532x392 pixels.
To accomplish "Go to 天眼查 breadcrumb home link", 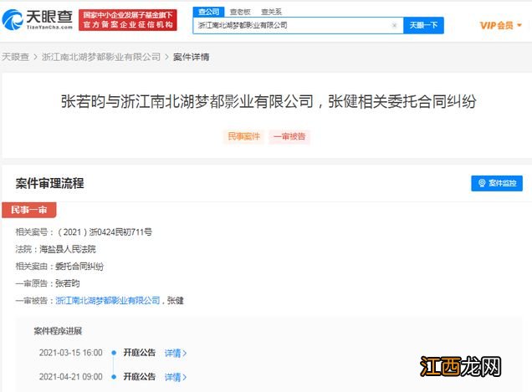I will click(15, 57).
